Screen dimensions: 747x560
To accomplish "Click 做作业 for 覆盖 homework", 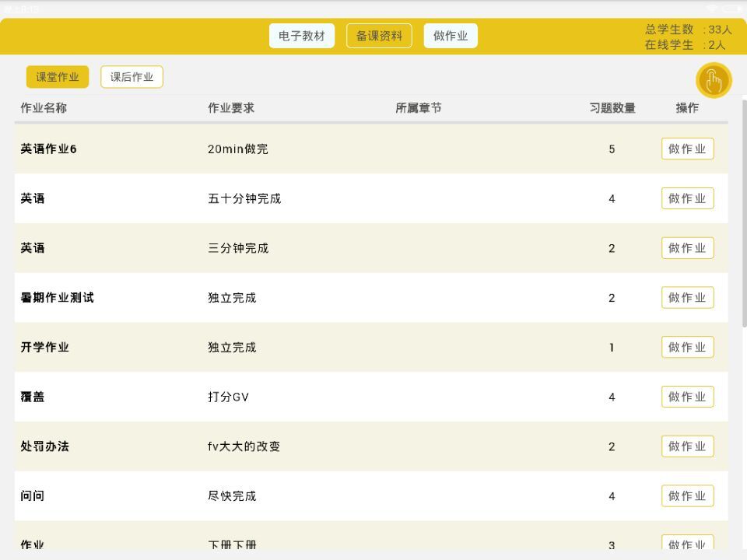I will click(687, 397).
